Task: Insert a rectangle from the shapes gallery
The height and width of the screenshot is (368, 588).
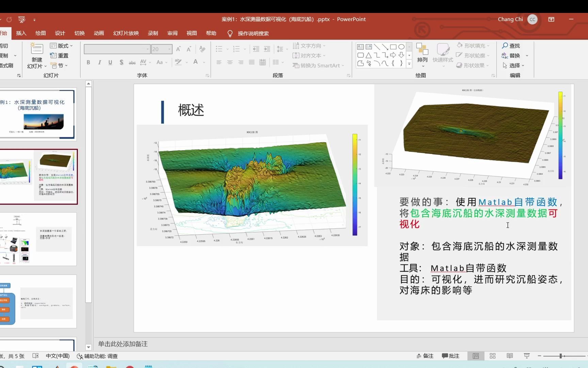Action: tap(393, 47)
